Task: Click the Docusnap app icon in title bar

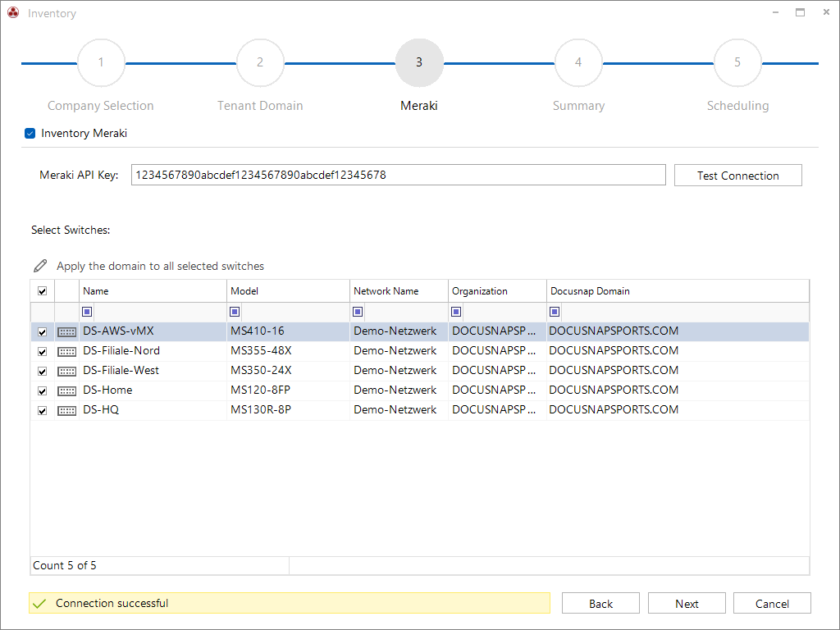Action: point(13,13)
